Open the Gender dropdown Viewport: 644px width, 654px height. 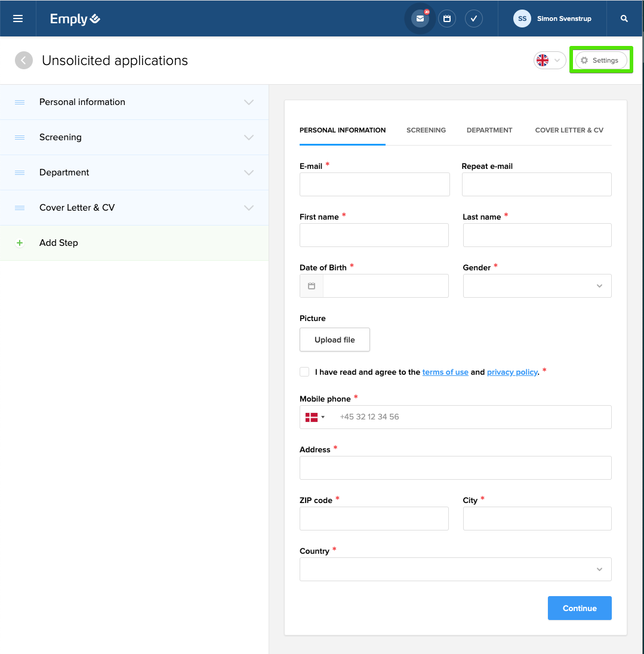[537, 286]
